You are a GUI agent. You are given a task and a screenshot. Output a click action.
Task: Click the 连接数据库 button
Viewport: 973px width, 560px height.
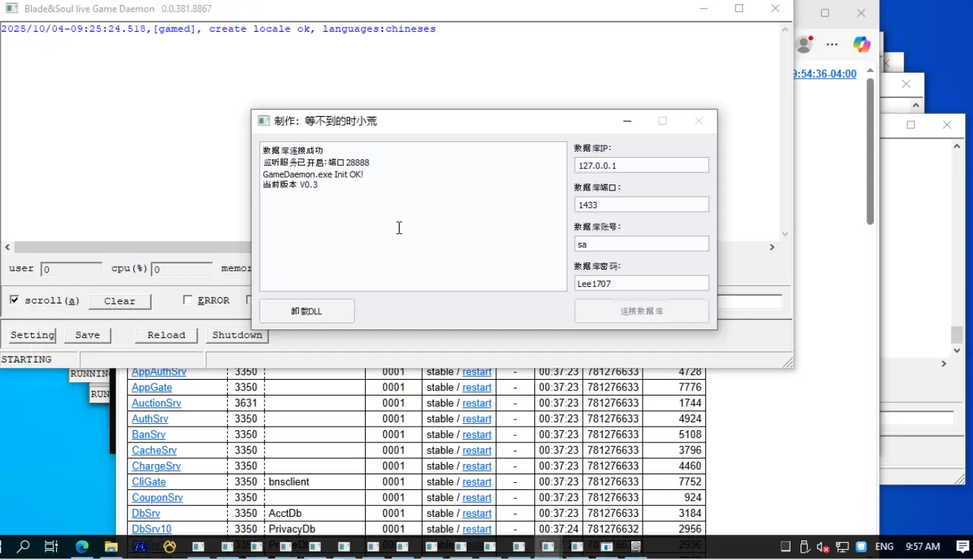(x=641, y=311)
